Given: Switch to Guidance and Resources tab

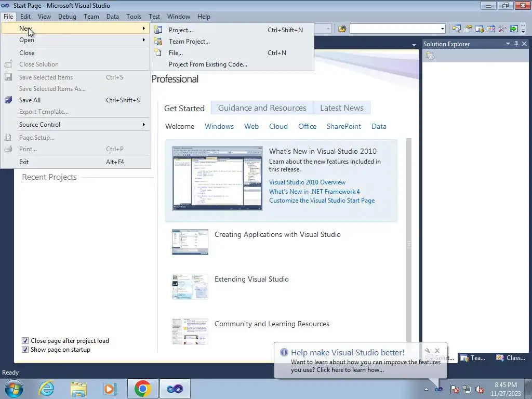Looking at the screenshot, I should tap(262, 108).
